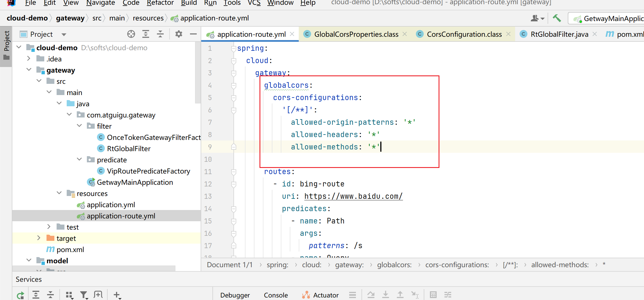The height and width of the screenshot is (300, 644).
Task: Collapse the gateway module node
Action: pos(29,70)
